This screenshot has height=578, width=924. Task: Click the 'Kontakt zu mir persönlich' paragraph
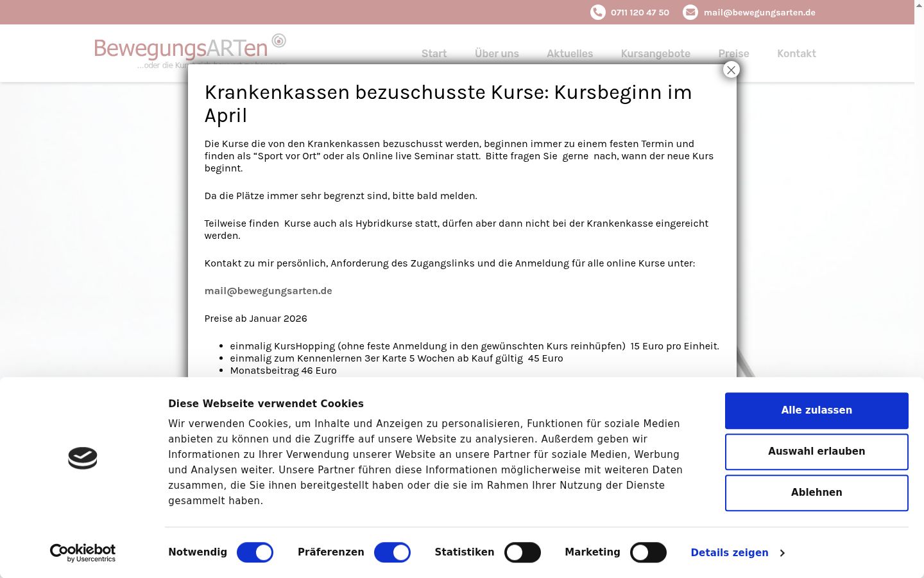(x=449, y=263)
